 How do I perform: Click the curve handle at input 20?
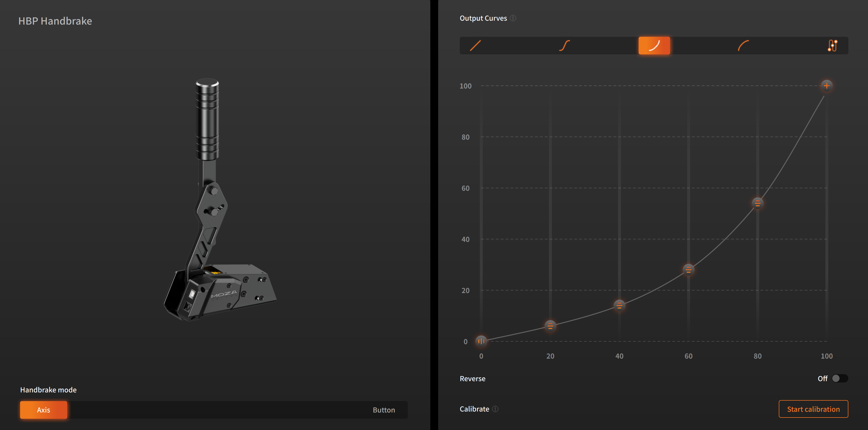(550, 326)
